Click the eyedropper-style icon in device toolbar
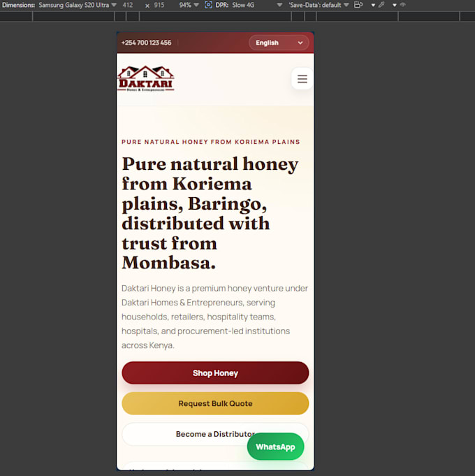475x476 pixels. coord(381,5)
